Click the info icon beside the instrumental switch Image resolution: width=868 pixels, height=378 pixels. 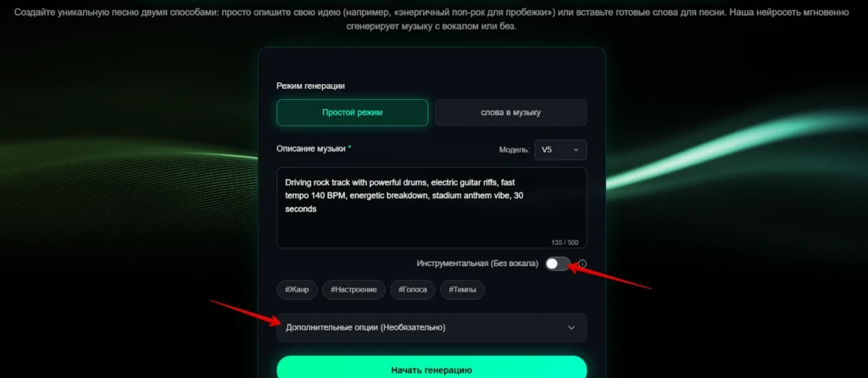(581, 264)
